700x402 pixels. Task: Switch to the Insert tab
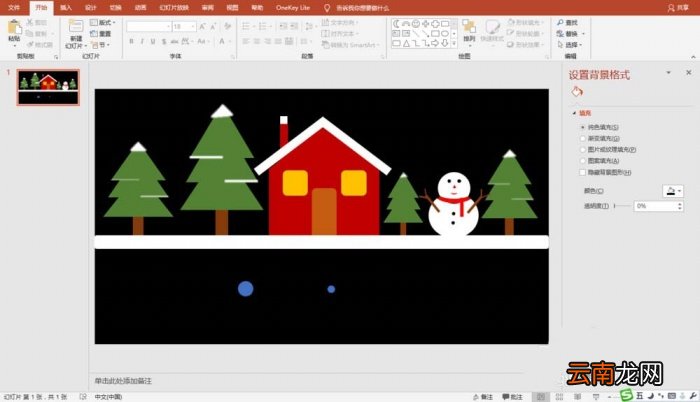pyautogui.click(x=66, y=8)
